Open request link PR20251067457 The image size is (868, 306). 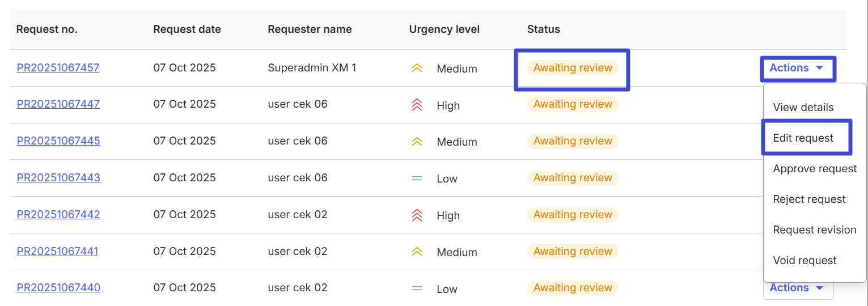[58, 68]
